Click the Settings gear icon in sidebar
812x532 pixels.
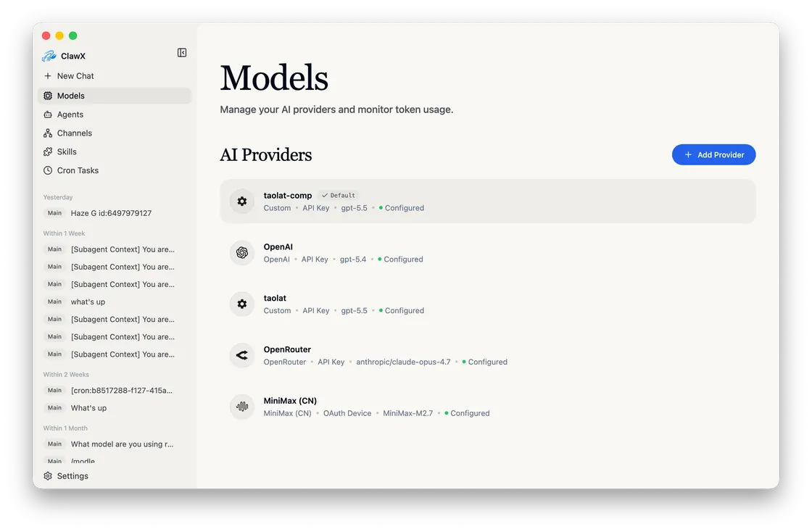(x=48, y=476)
